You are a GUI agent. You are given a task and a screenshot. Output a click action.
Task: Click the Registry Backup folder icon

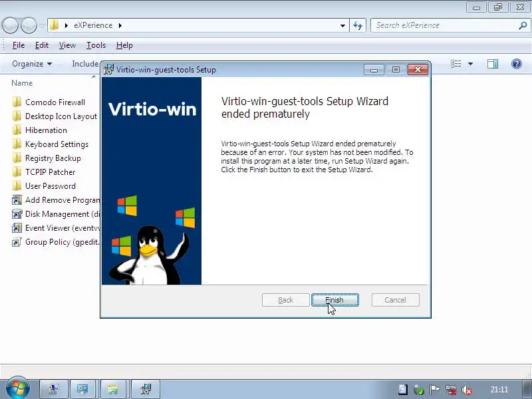click(17, 158)
